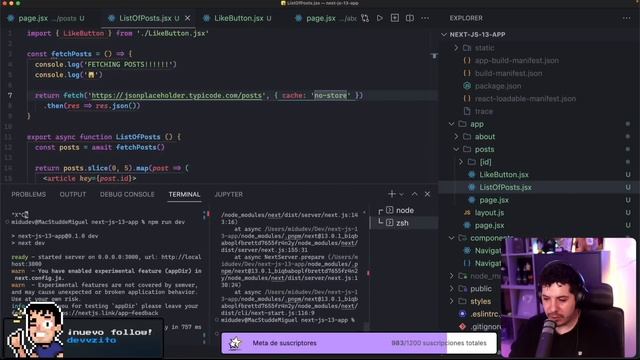Open LikeButton.jsx in explorer tree
This screenshot has height=360, width=640.
(504, 175)
